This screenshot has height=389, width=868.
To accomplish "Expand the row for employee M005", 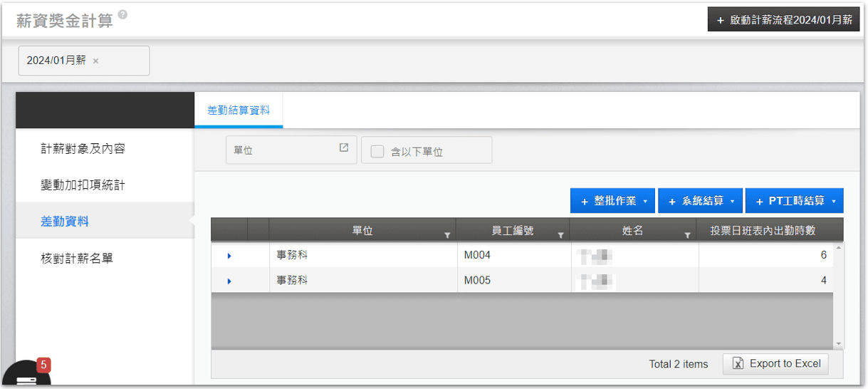I will click(229, 281).
